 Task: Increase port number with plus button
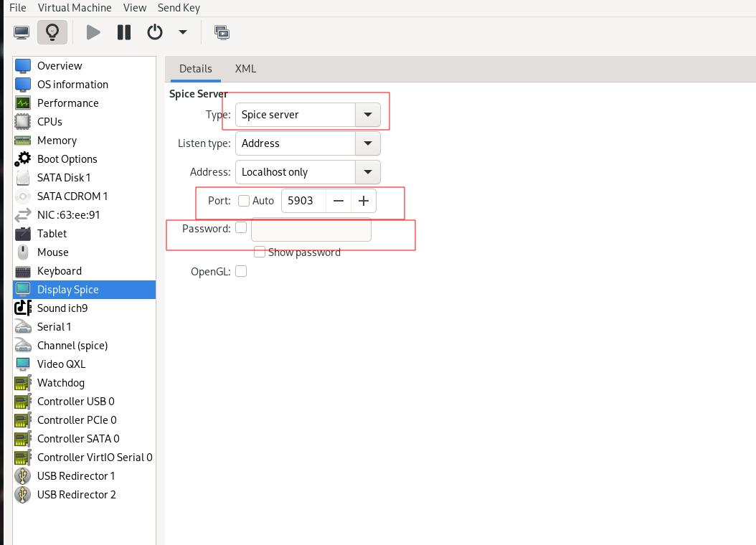click(364, 201)
